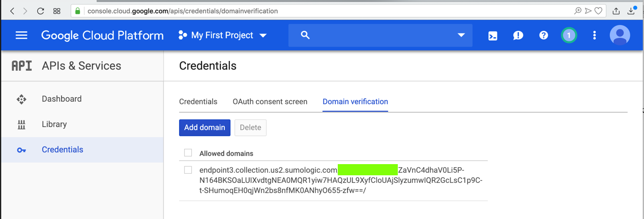Reload the page in browser
This screenshot has width=644, height=219.
(41, 11)
